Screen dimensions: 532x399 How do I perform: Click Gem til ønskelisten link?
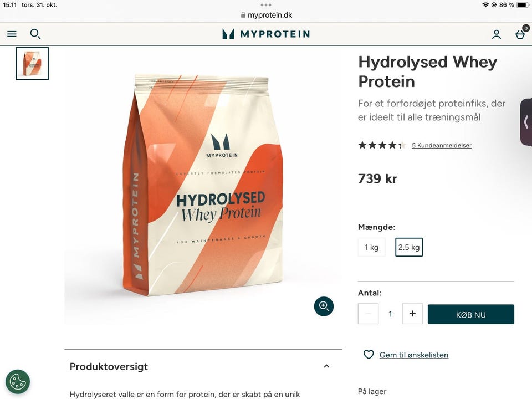[414, 355]
